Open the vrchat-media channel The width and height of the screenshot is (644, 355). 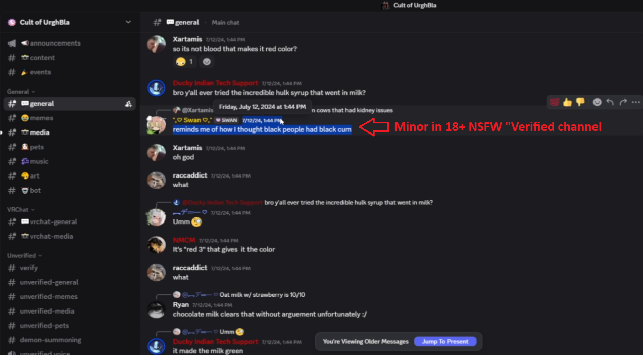click(70, 236)
